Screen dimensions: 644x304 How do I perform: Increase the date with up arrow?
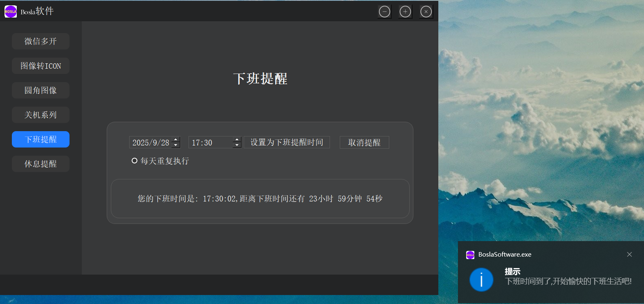pos(176,139)
